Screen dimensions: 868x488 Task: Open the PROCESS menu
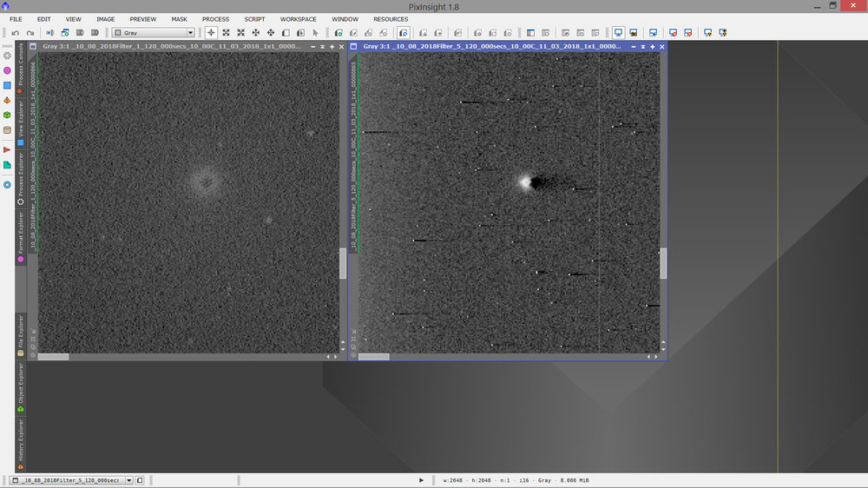215,19
